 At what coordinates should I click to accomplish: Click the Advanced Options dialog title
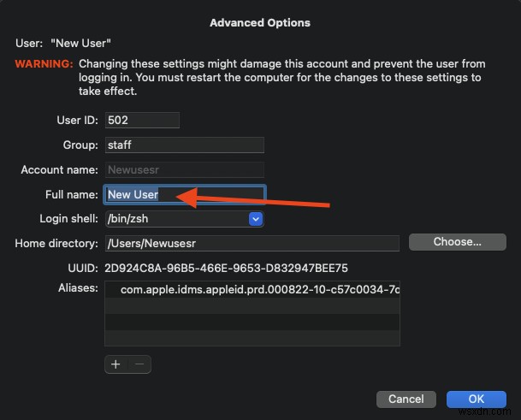[x=260, y=23]
